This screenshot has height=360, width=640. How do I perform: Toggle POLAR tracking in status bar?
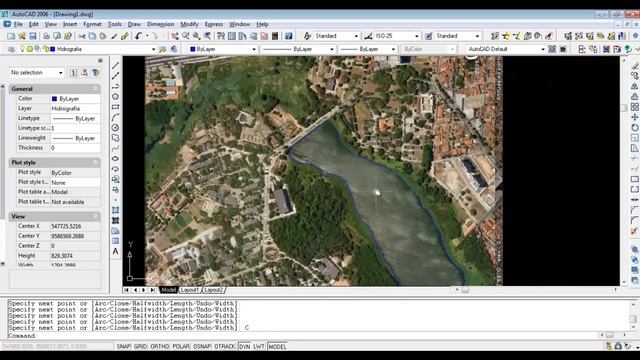click(x=181, y=347)
